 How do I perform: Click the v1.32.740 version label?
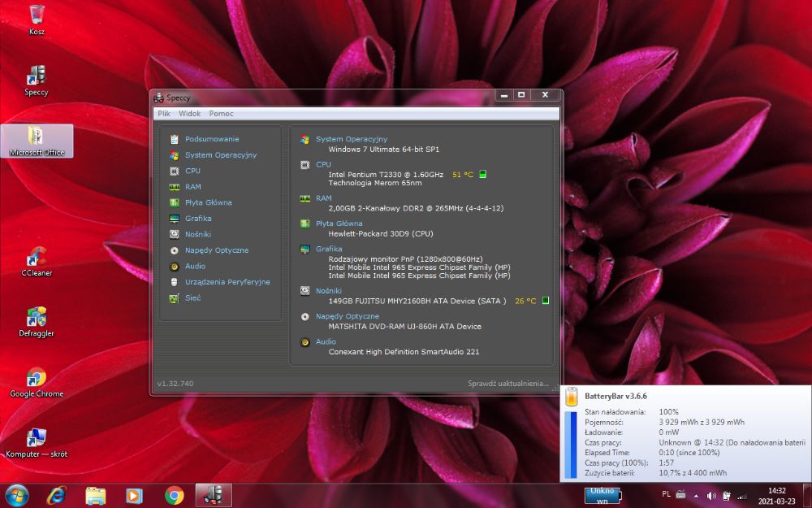[x=175, y=384]
